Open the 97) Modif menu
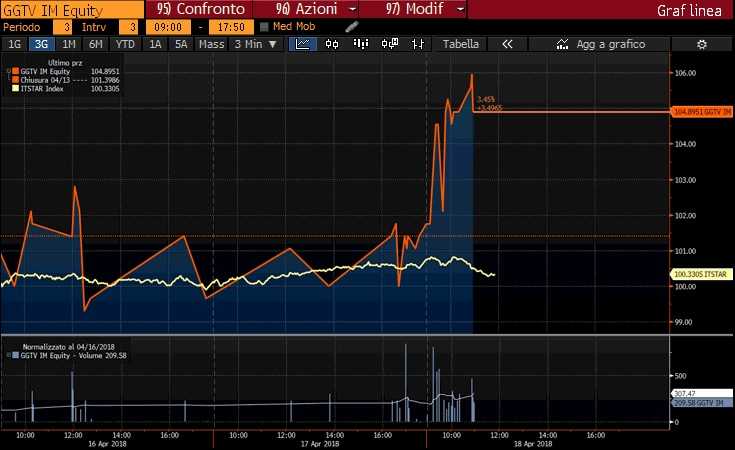Image resolution: width=735 pixels, height=450 pixels. point(414,9)
